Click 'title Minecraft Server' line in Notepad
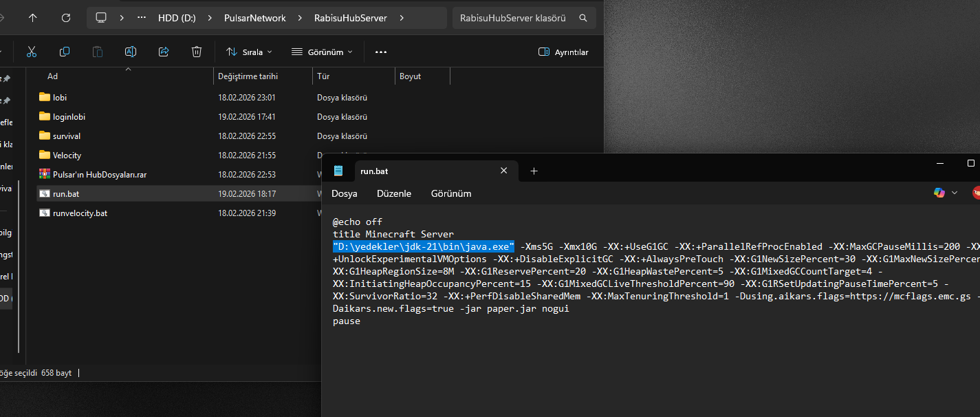This screenshot has width=980, height=417. coord(393,235)
